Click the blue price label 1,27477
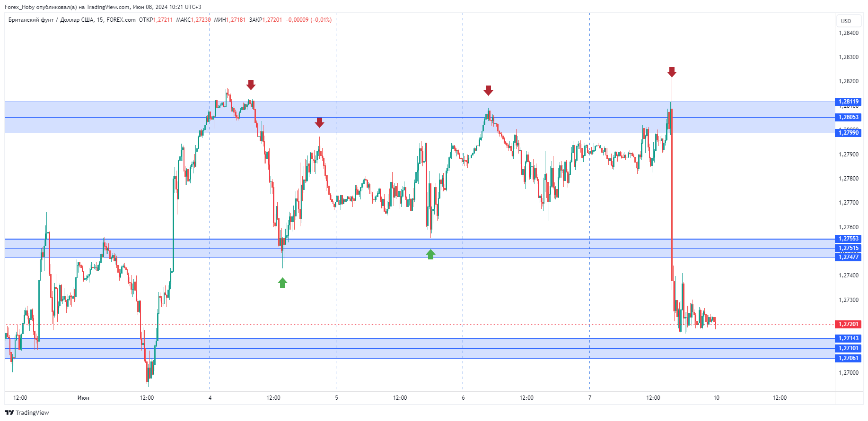 (x=848, y=257)
